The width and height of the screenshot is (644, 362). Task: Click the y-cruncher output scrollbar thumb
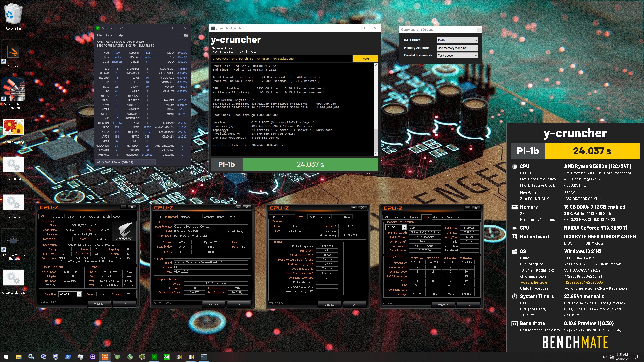[376, 140]
